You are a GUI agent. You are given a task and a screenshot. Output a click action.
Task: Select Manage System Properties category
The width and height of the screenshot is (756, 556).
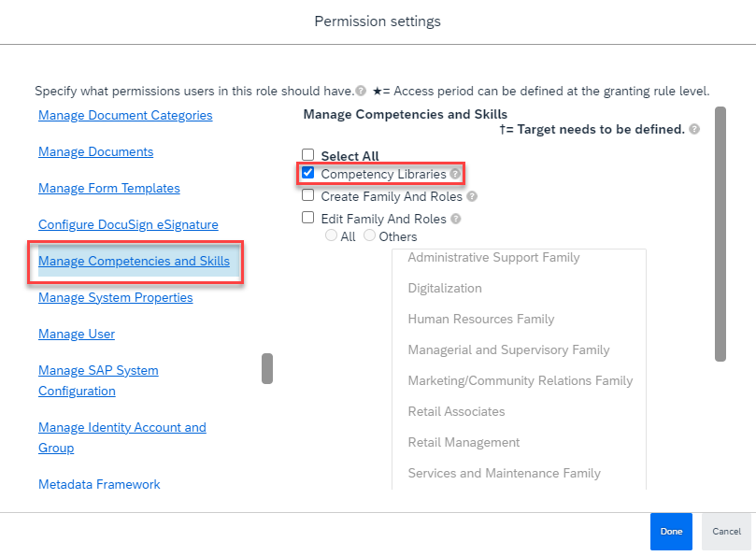[116, 297]
